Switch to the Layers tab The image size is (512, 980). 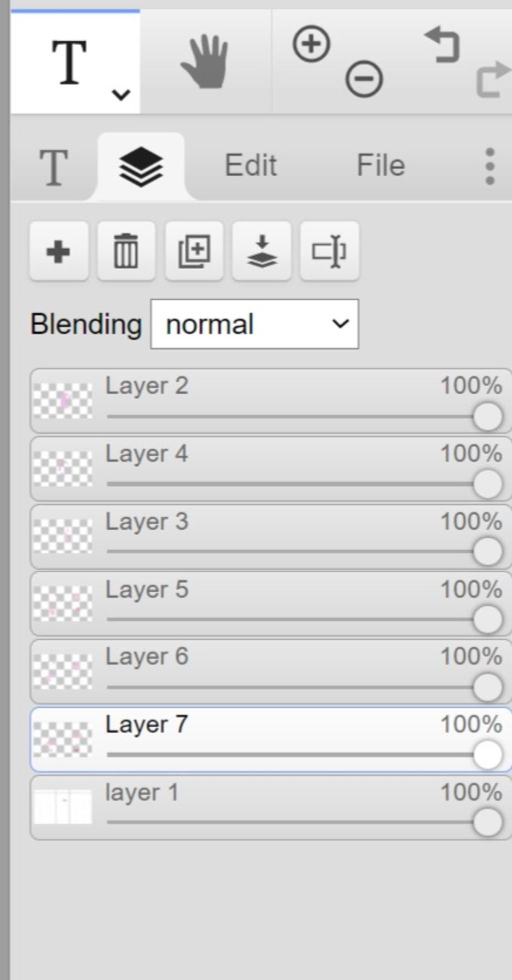coord(141,167)
